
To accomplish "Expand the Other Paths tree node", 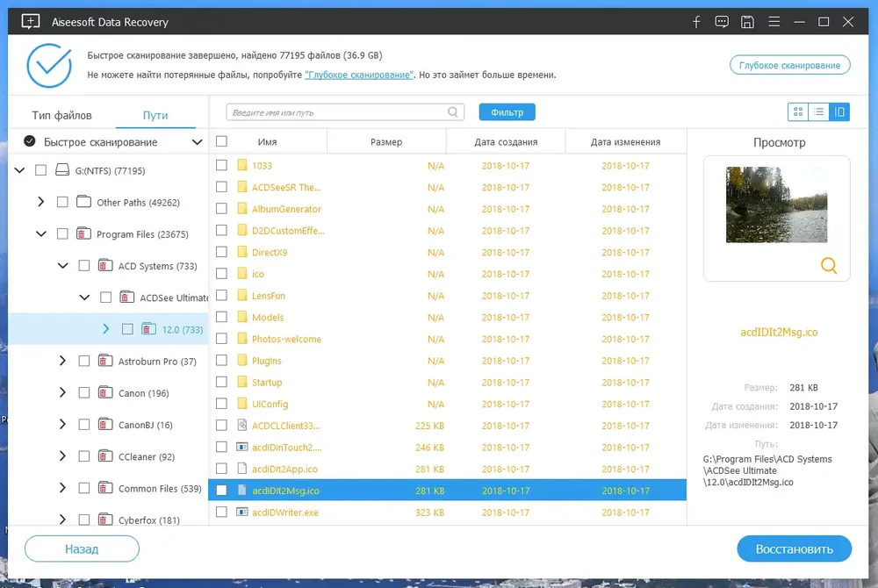I will [41, 202].
